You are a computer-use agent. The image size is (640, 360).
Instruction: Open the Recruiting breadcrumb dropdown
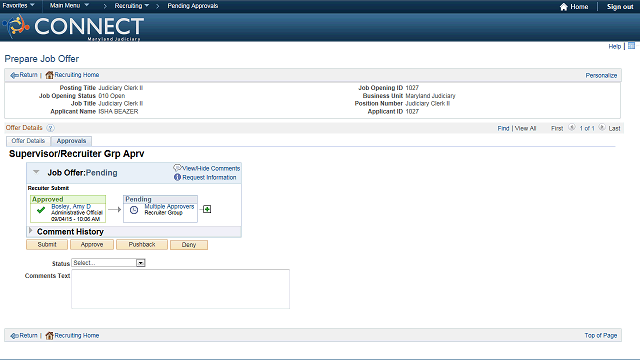point(131,6)
